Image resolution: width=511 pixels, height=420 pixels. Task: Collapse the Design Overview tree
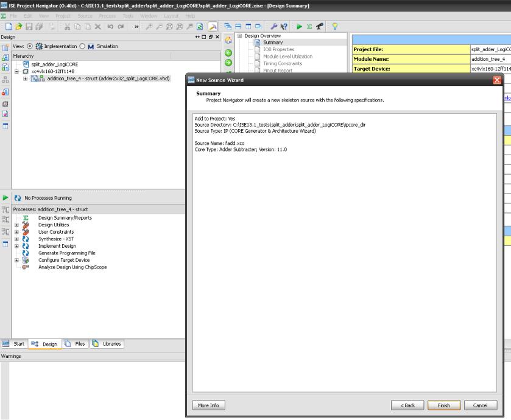coord(239,36)
